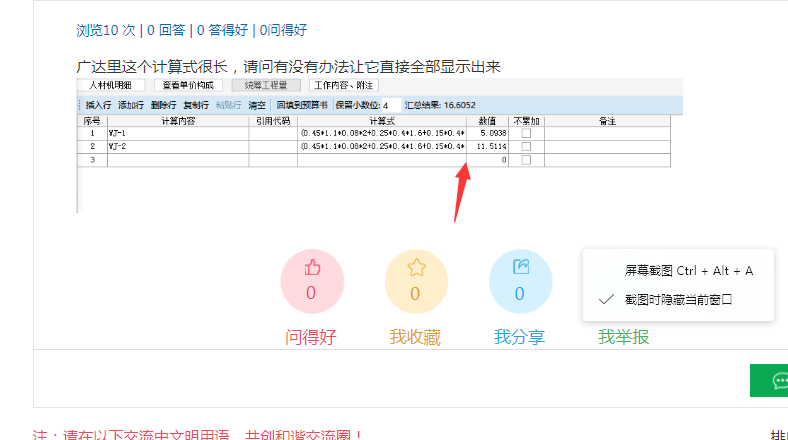
Task: Click the green chat bubble icon
Action: tap(779, 380)
